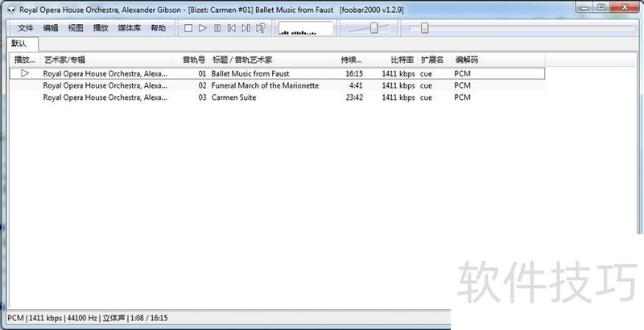Image resolution: width=644 pixels, height=330 pixels.
Task: Click PCM codec in Ballet Music row
Action: click(x=462, y=74)
